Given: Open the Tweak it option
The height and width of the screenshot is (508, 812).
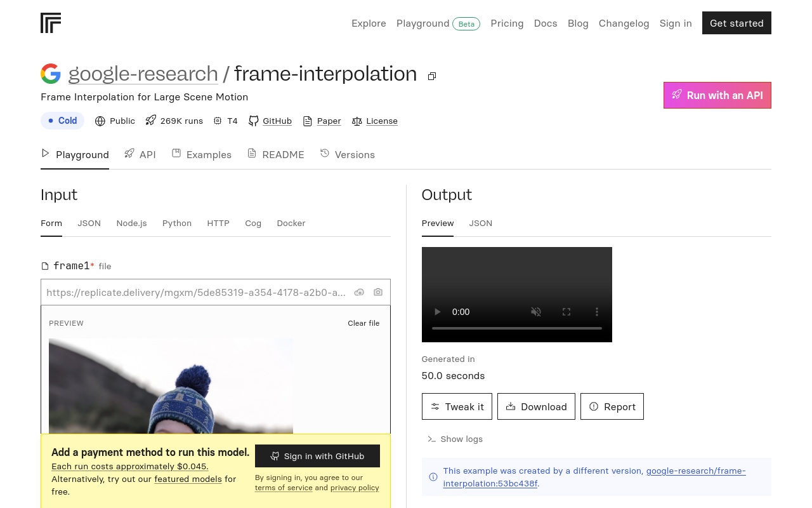Looking at the screenshot, I should pyautogui.click(x=457, y=406).
